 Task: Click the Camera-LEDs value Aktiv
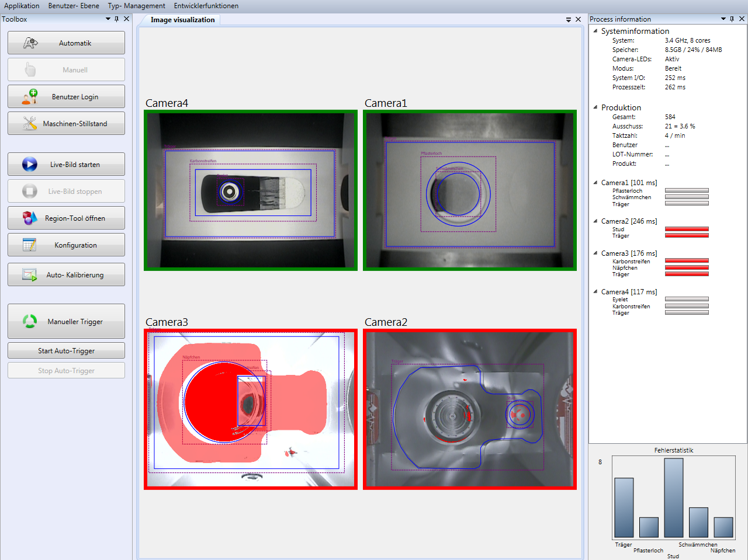coord(672,59)
